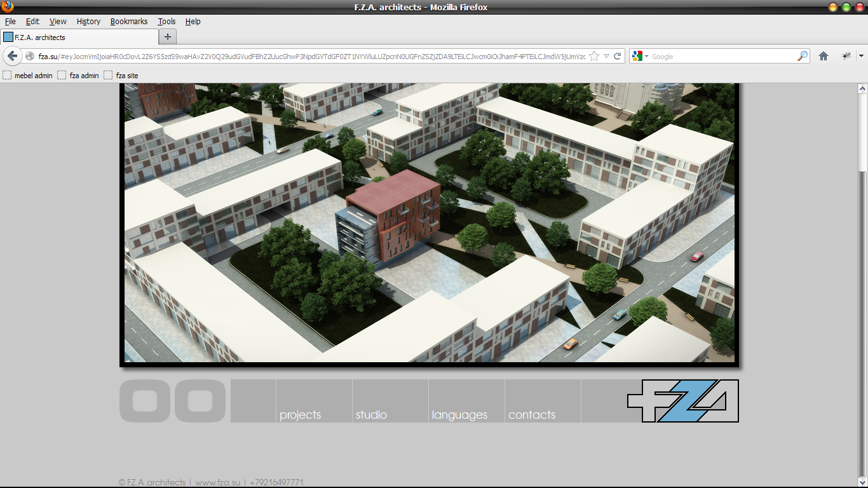The height and width of the screenshot is (488, 868).
Task: Open the Bookmarks menu
Action: (x=128, y=21)
